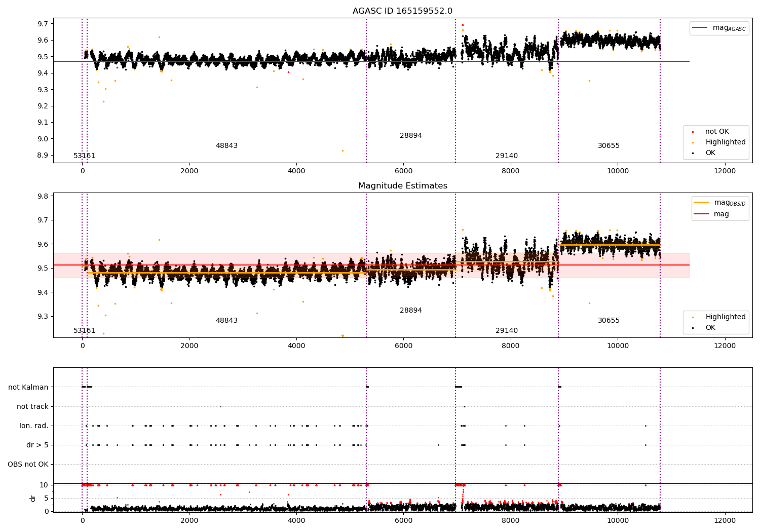Click y-tick '10' on the dr axis
This screenshot has height=532, width=760.
(44, 485)
